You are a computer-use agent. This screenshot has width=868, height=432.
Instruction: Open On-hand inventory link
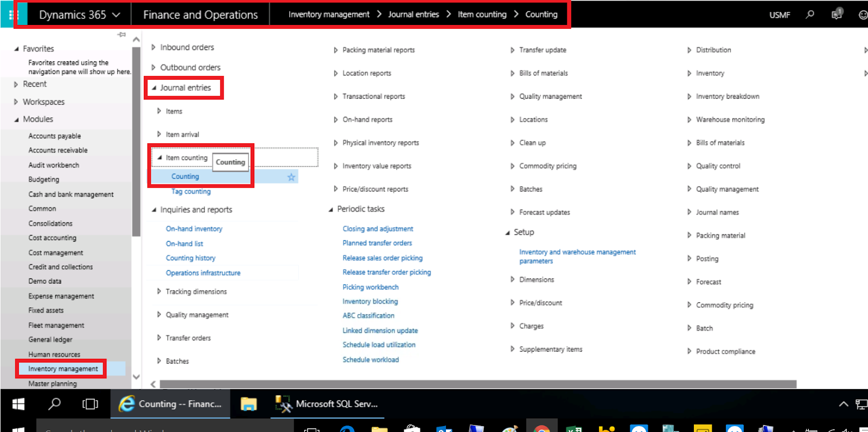194,229
